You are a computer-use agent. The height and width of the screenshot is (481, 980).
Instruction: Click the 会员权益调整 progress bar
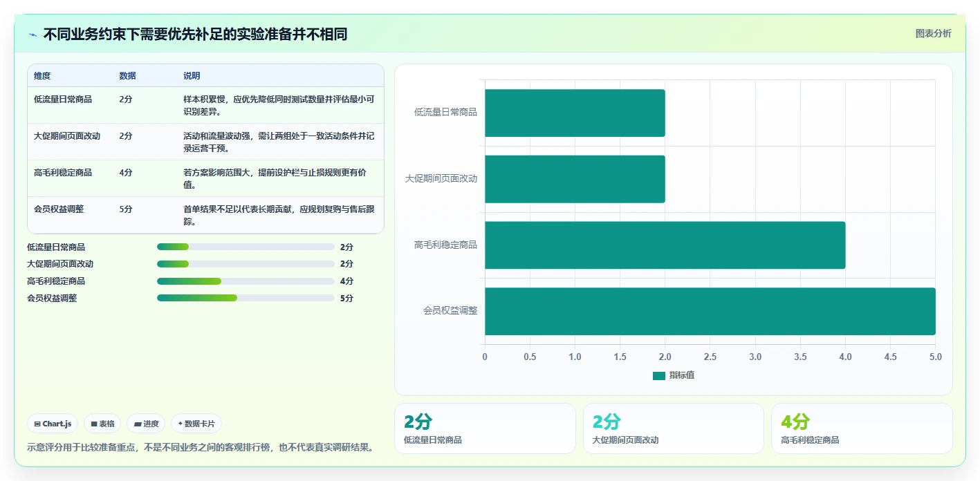coord(246,298)
